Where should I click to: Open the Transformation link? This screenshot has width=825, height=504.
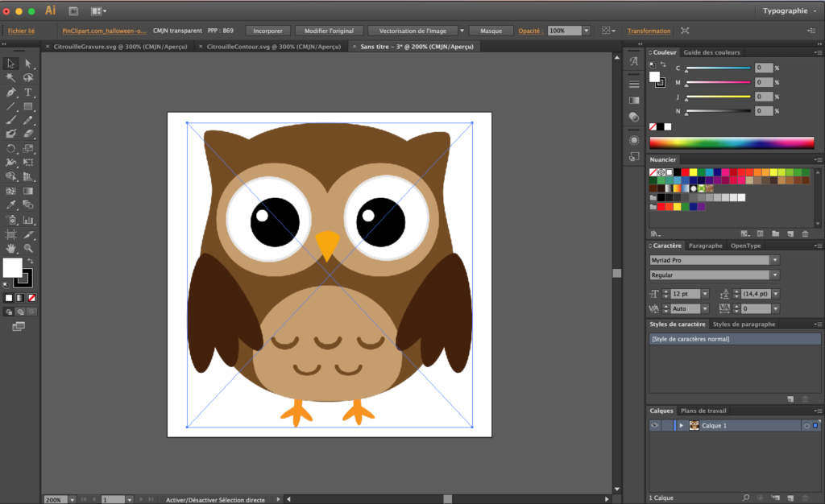pos(649,31)
